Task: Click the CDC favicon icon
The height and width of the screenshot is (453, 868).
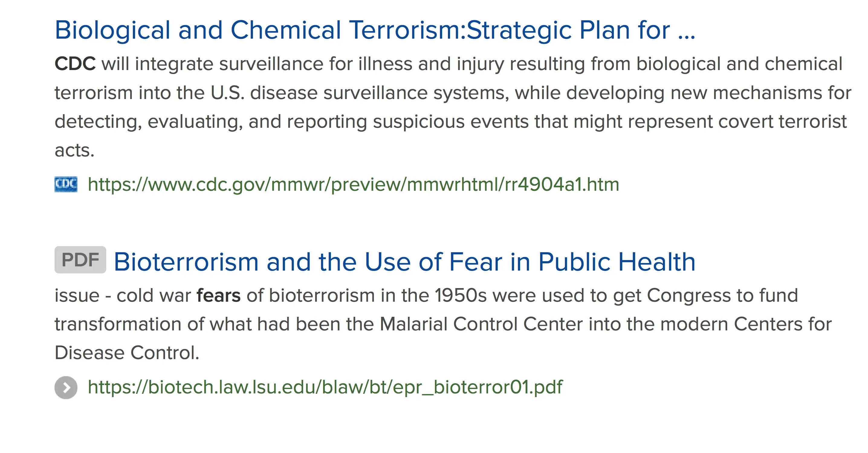Action: pyautogui.click(x=66, y=185)
